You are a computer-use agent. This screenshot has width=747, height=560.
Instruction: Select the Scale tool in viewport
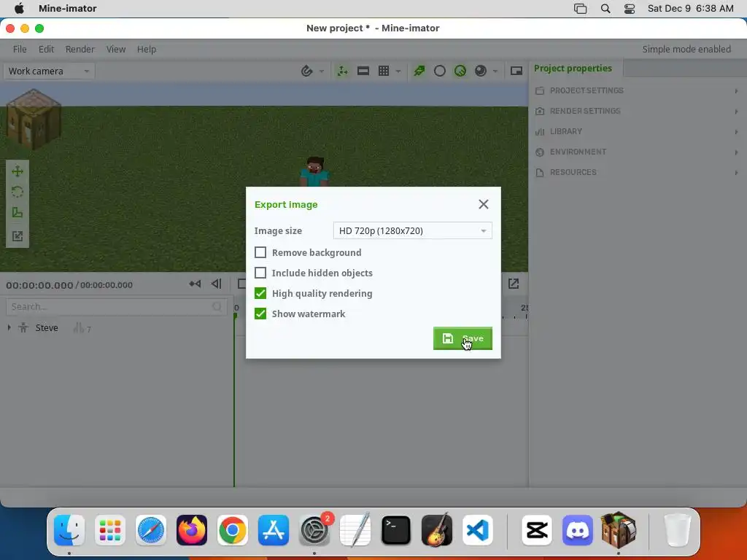(18, 212)
